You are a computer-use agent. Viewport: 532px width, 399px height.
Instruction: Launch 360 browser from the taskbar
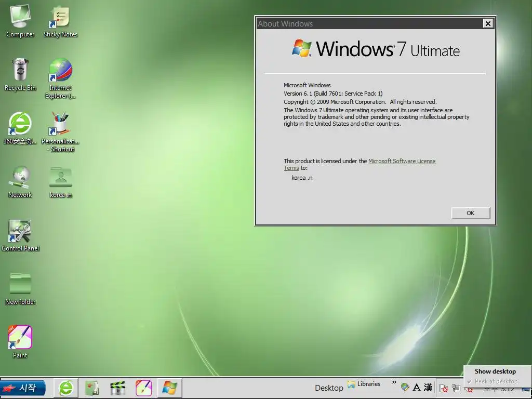point(66,388)
